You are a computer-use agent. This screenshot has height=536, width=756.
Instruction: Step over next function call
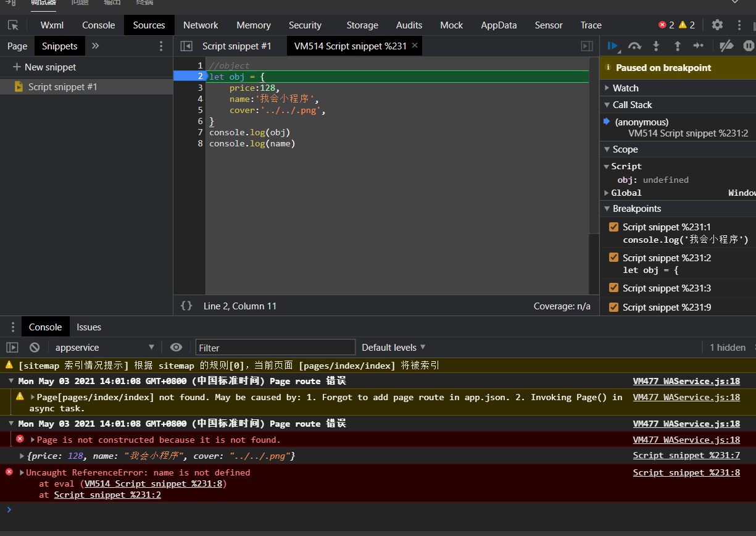click(634, 46)
